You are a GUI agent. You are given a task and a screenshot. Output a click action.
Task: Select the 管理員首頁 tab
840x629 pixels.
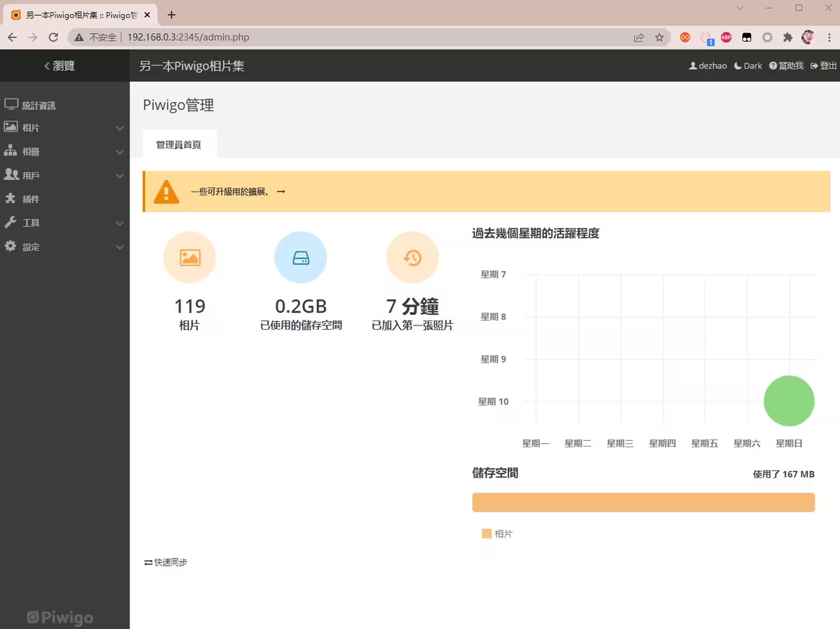[179, 144]
